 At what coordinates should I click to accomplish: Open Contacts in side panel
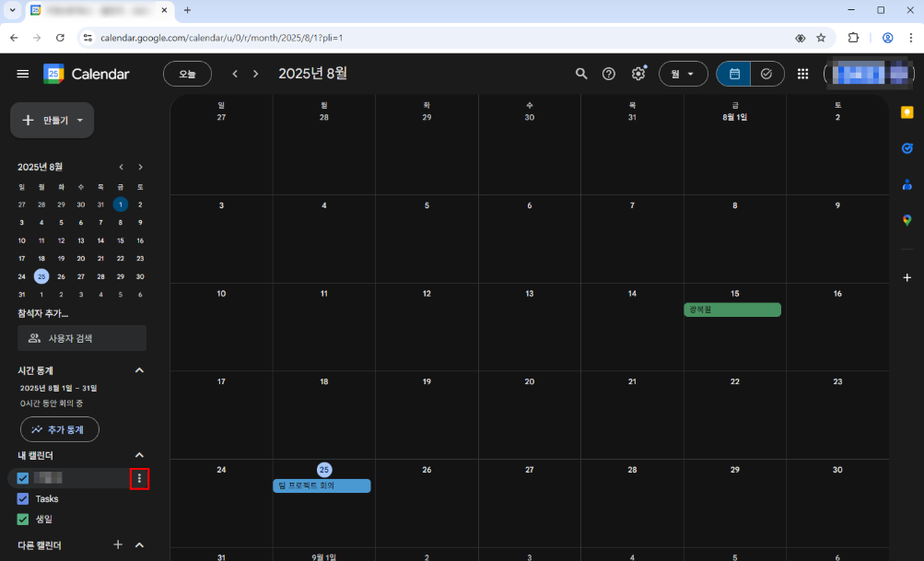click(x=906, y=184)
